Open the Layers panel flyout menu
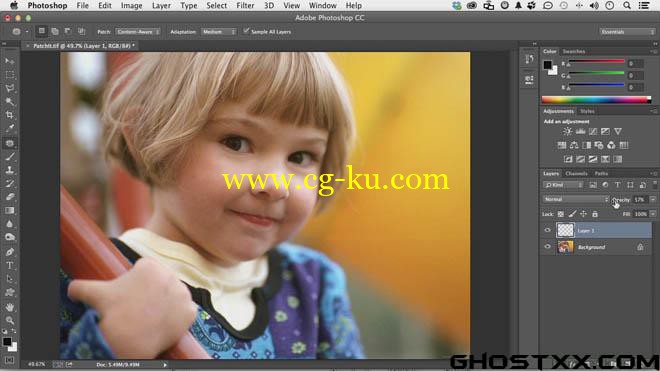The image size is (660, 371). [654, 173]
